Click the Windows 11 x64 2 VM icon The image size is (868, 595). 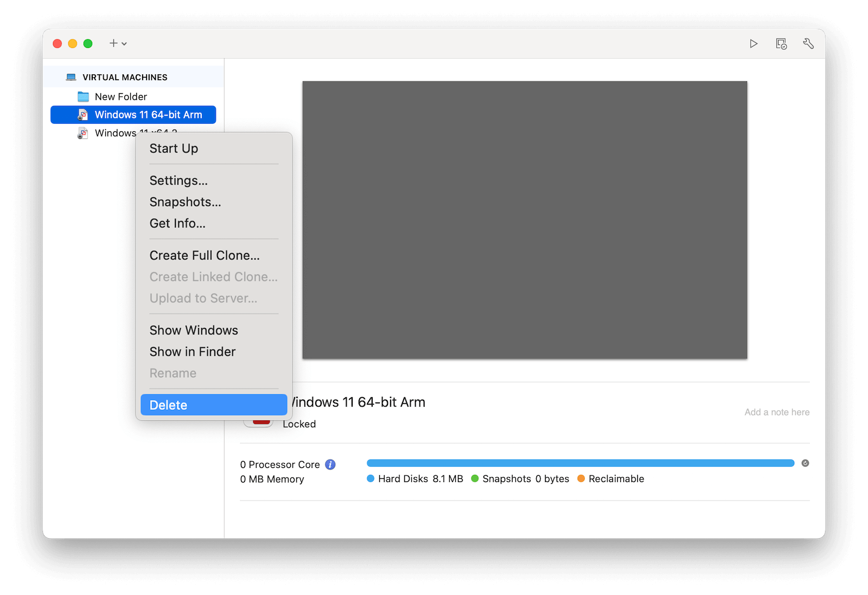(82, 133)
